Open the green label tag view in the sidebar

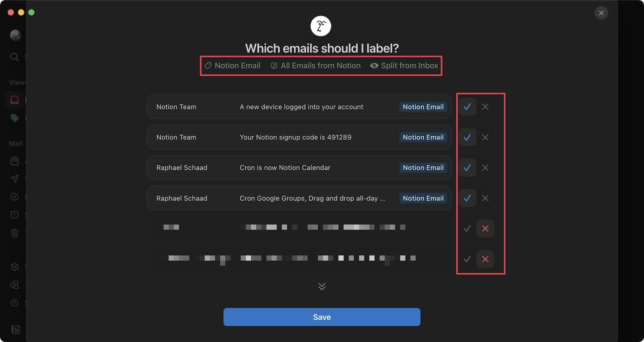[x=15, y=118]
